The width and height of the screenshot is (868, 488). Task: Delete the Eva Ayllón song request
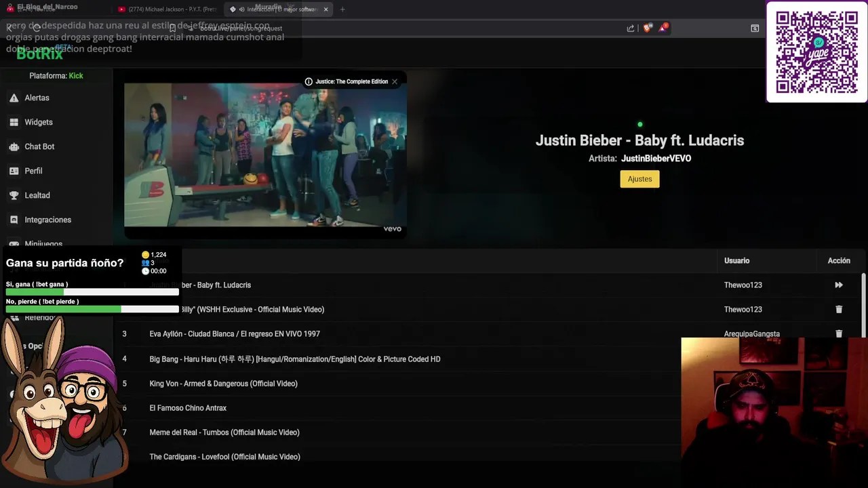(x=839, y=333)
